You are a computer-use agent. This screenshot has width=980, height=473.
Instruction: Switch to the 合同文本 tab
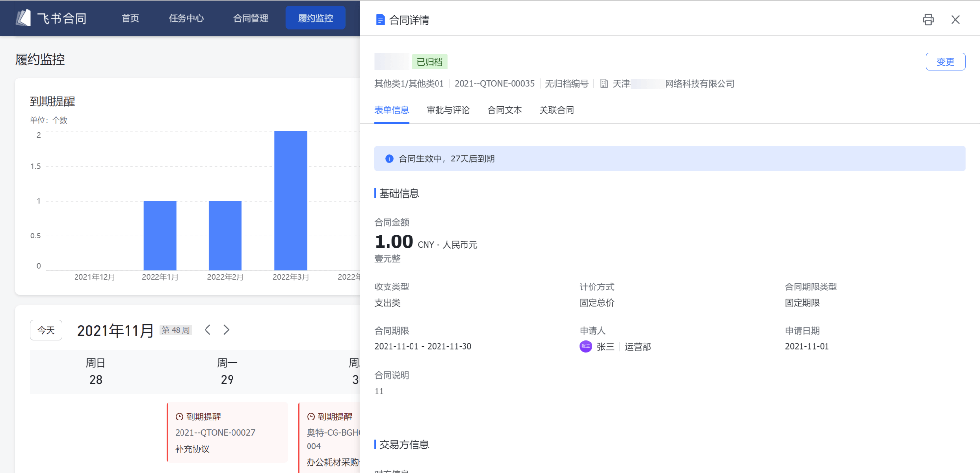tap(504, 110)
